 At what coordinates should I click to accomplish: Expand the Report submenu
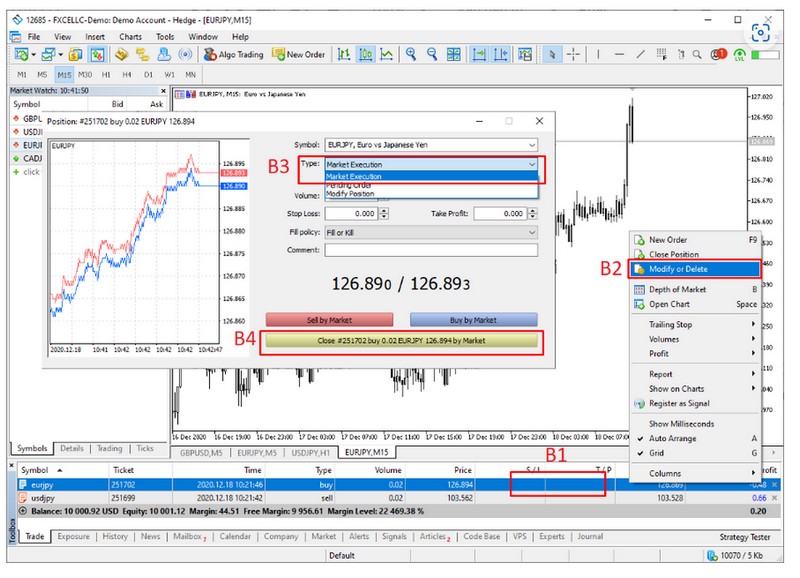[696, 374]
